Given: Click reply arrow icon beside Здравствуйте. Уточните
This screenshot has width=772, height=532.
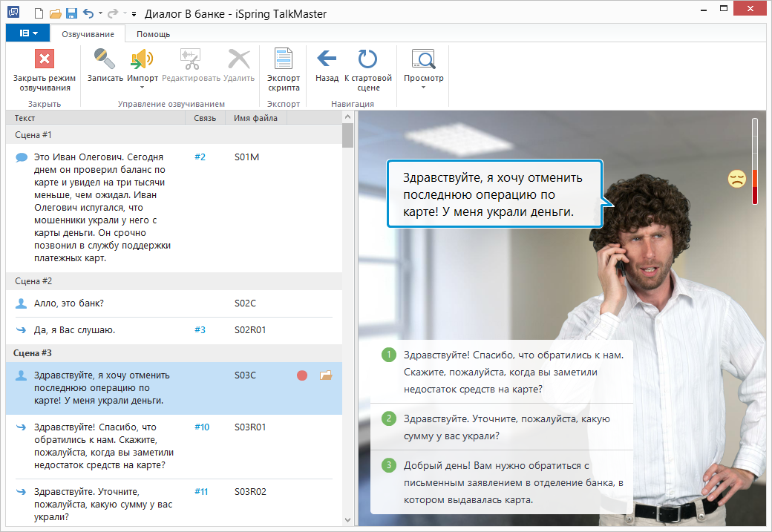Looking at the screenshot, I should [22, 492].
